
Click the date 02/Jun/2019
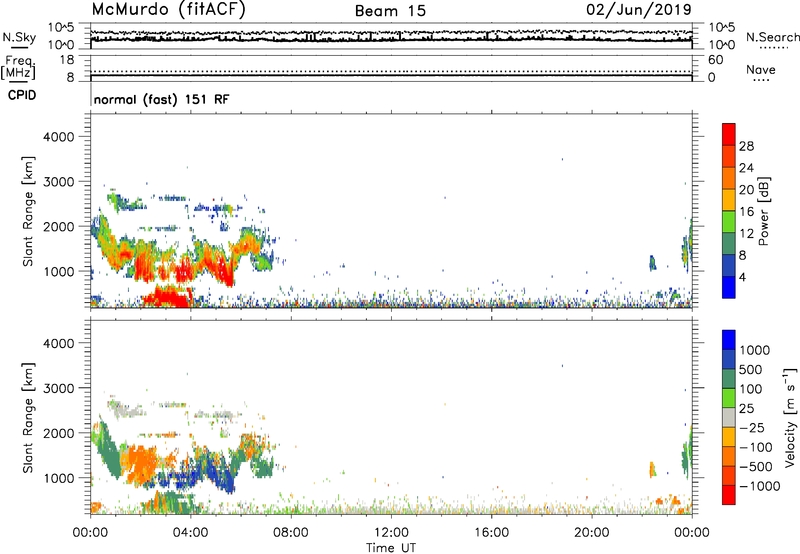[x=639, y=10]
